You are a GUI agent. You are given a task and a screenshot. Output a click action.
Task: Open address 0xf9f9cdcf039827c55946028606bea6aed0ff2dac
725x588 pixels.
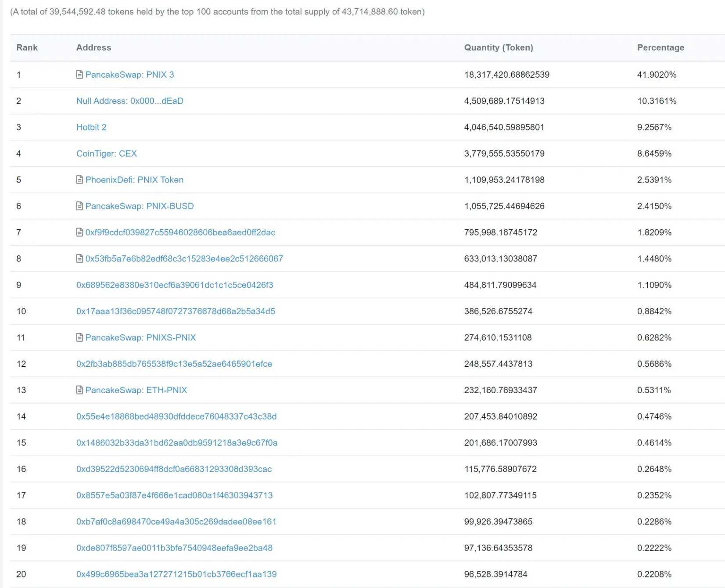[x=180, y=233]
